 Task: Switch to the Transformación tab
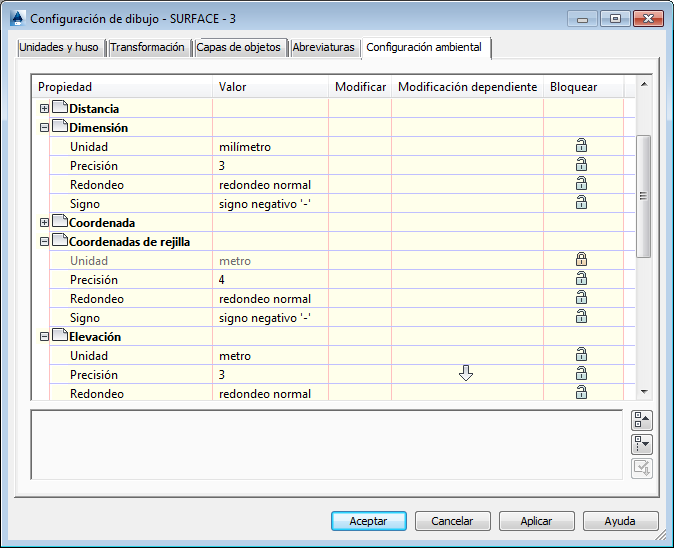click(147, 47)
